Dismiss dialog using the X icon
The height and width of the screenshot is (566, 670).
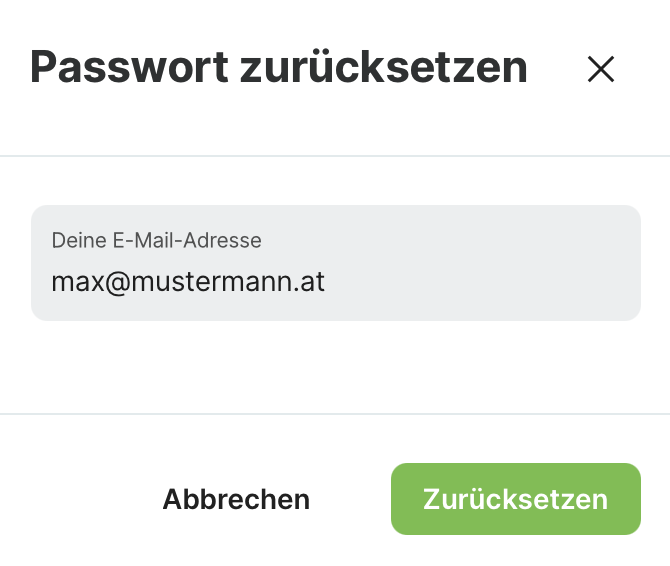(600, 69)
